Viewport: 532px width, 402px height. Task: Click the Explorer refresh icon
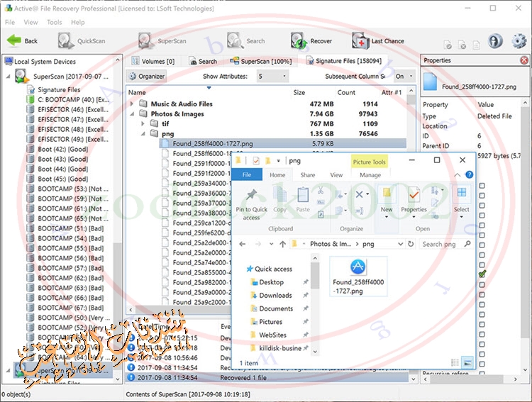[x=411, y=244]
